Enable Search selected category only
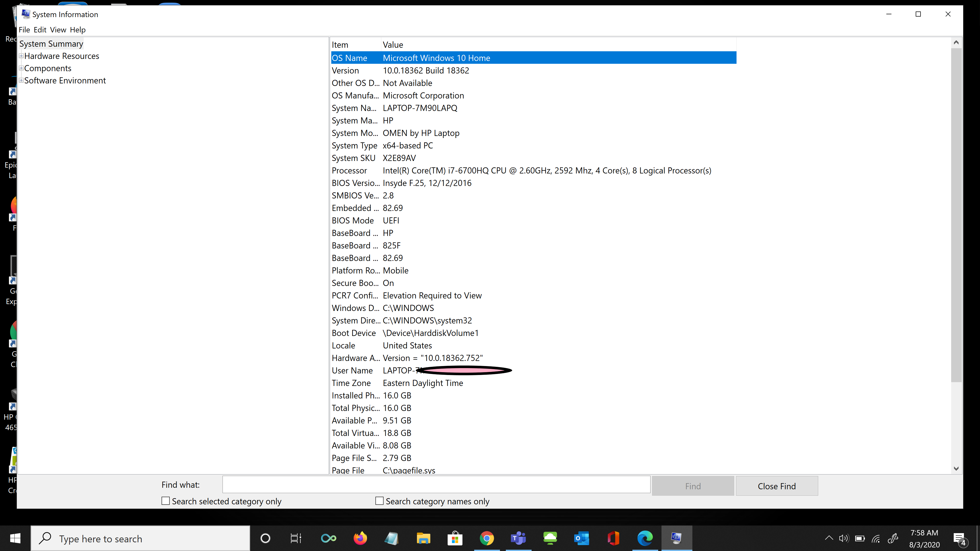The width and height of the screenshot is (980, 551). coord(165,501)
